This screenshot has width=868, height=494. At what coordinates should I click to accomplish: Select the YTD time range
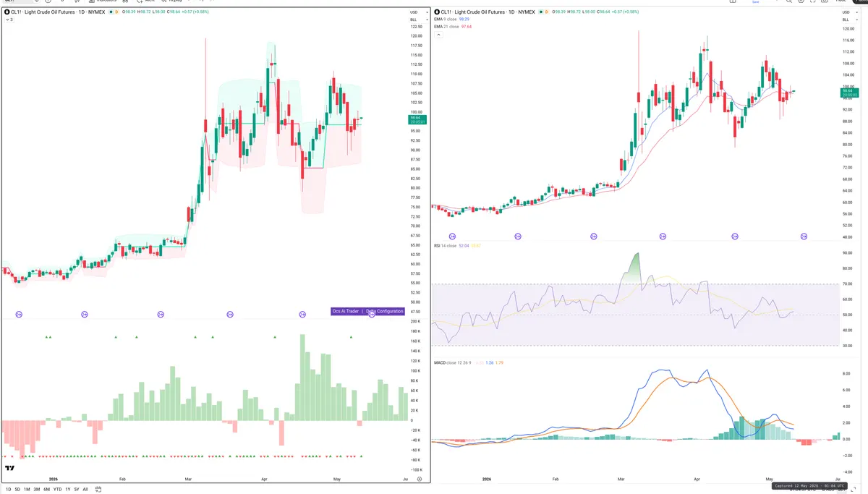(57, 490)
